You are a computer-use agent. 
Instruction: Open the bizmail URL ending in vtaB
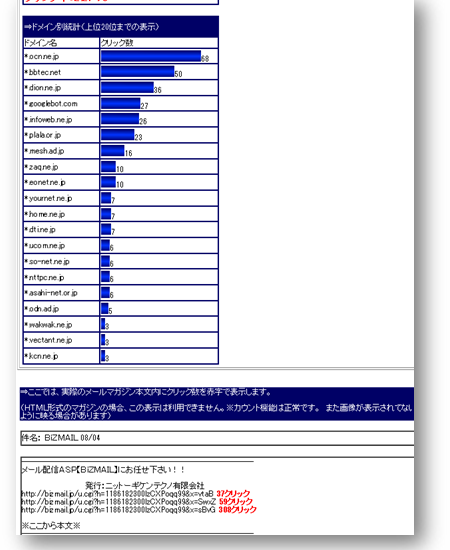click(x=117, y=494)
